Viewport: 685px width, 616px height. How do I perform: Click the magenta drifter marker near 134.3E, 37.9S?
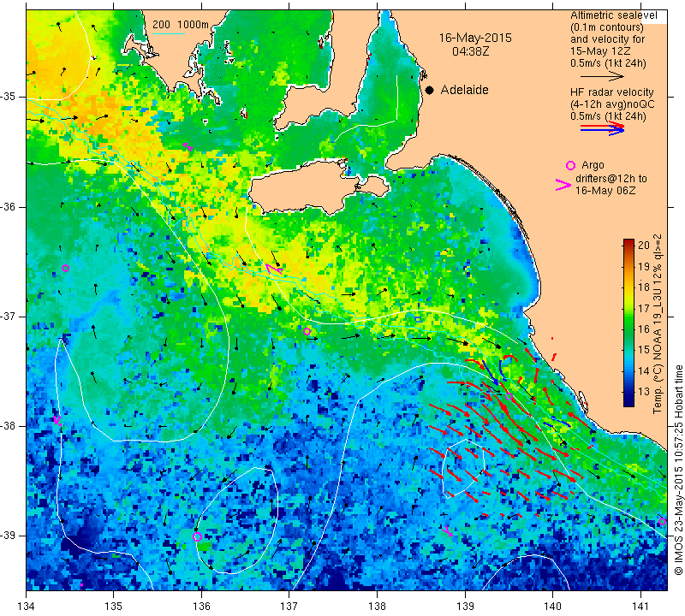point(57,420)
